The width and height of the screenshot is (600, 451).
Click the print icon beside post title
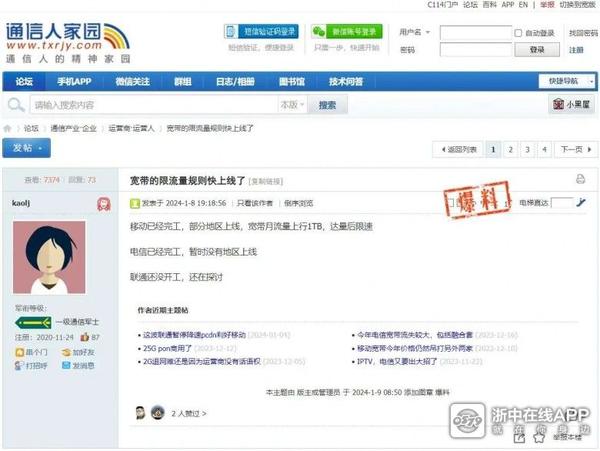(580, 179)
